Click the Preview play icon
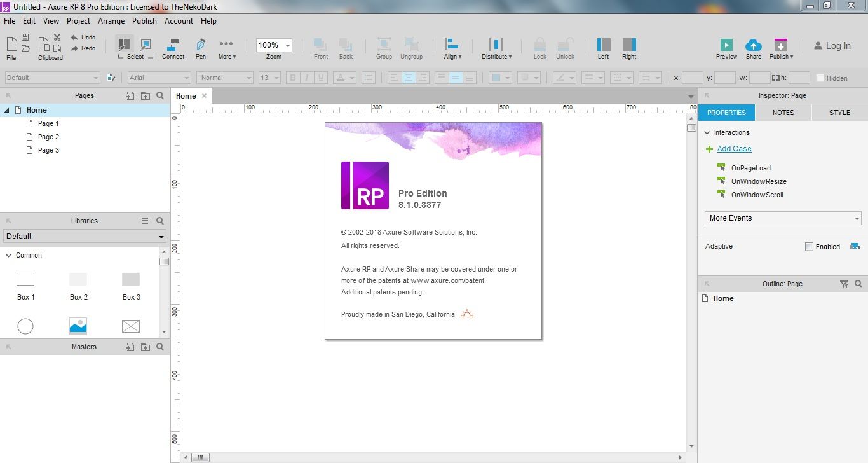This screenshot has height=463, width=868. pyautogui.click(x=726, y=45)
